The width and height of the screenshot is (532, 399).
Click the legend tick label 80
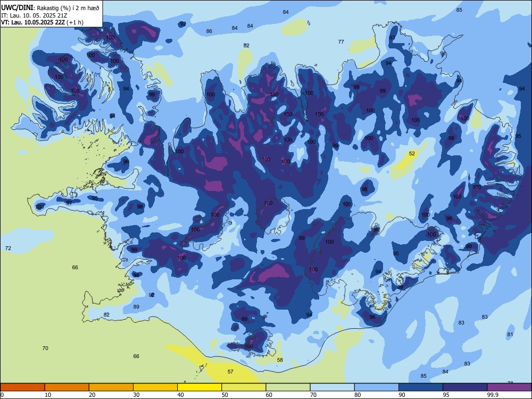pos(358,395)
